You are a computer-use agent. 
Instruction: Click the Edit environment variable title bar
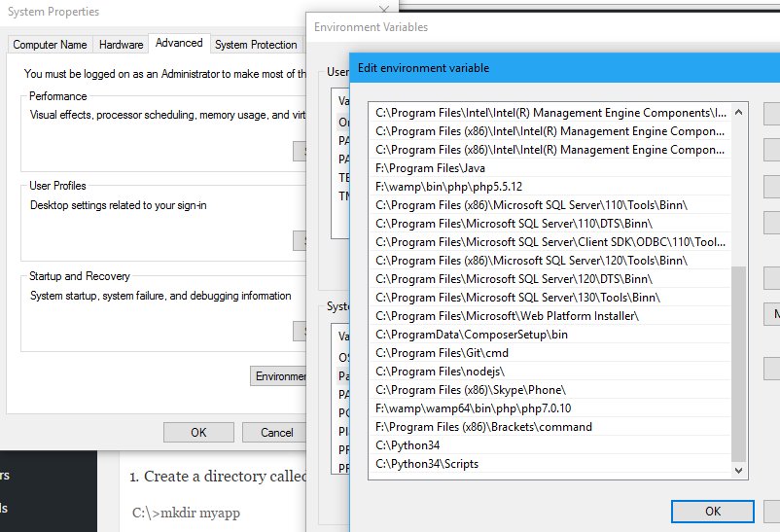tap(565, 68)
